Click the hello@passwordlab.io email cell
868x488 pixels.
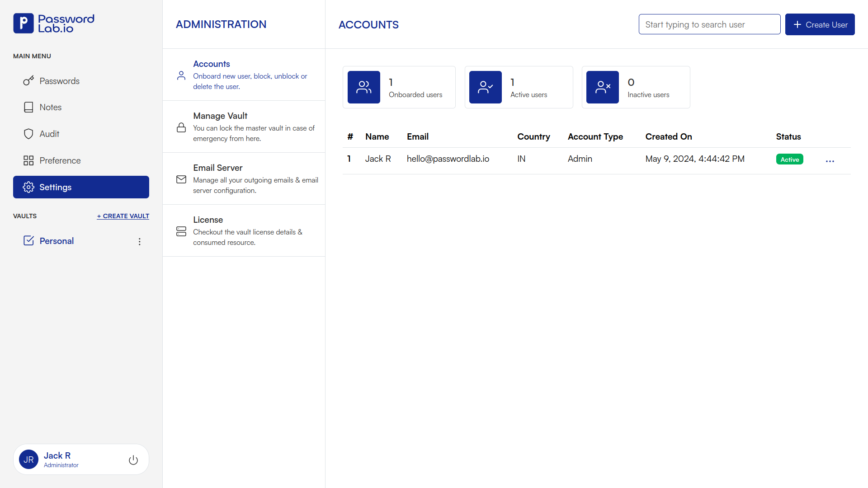click(x=448, y=159)
